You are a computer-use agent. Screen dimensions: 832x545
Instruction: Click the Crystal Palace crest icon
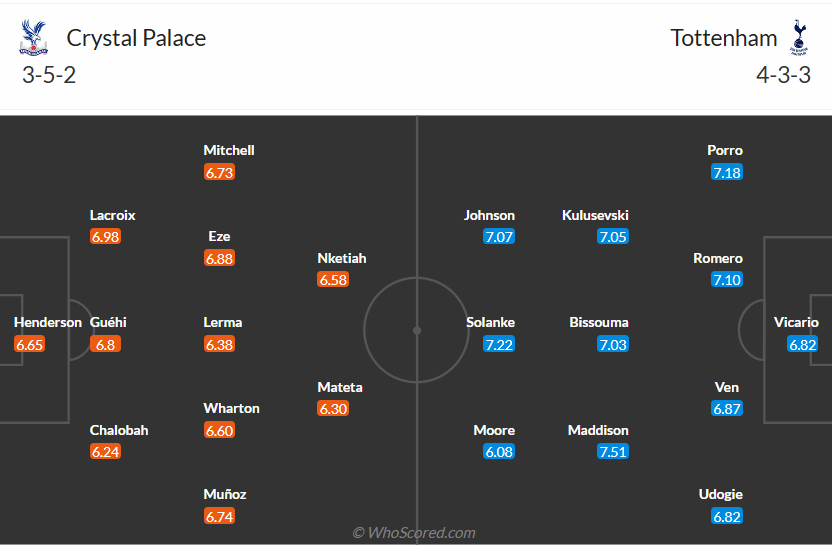(34, 38)
